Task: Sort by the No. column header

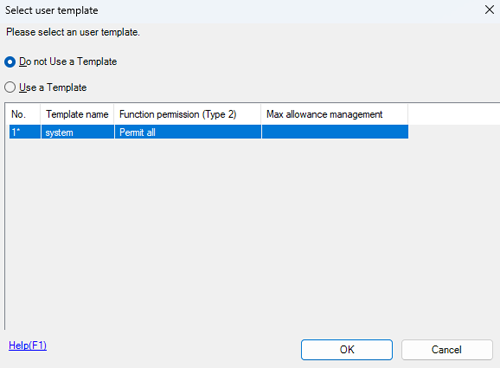Action: coord(24,114)
